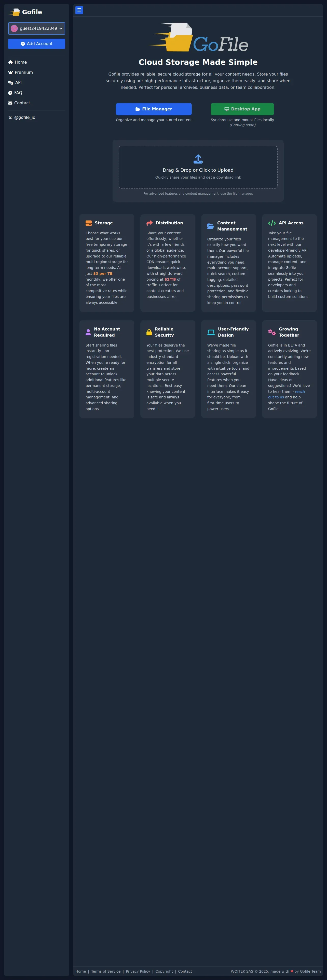327x980 pixels.
Task: Click the Home house icon in the sidebar
Action: 10,62
